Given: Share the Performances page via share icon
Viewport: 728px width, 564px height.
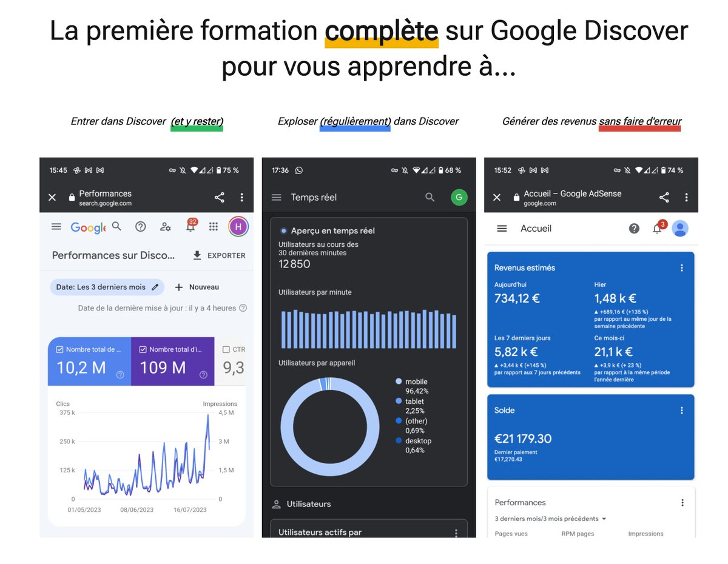Looking at the screenshot, I should [x=219, y=197].
